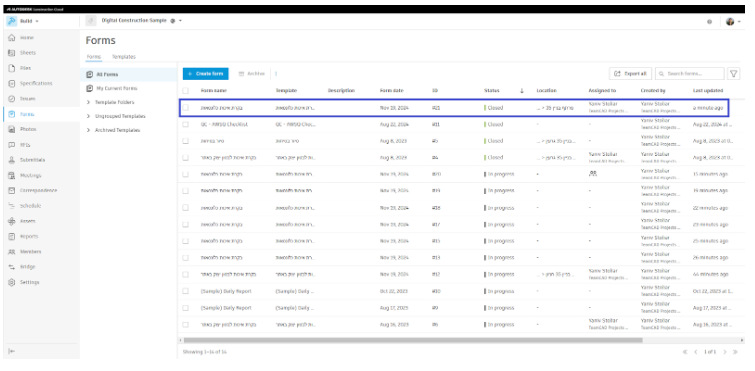Open the more options dots beside Archive
The image size is (755, 371).
click(276, 74)
